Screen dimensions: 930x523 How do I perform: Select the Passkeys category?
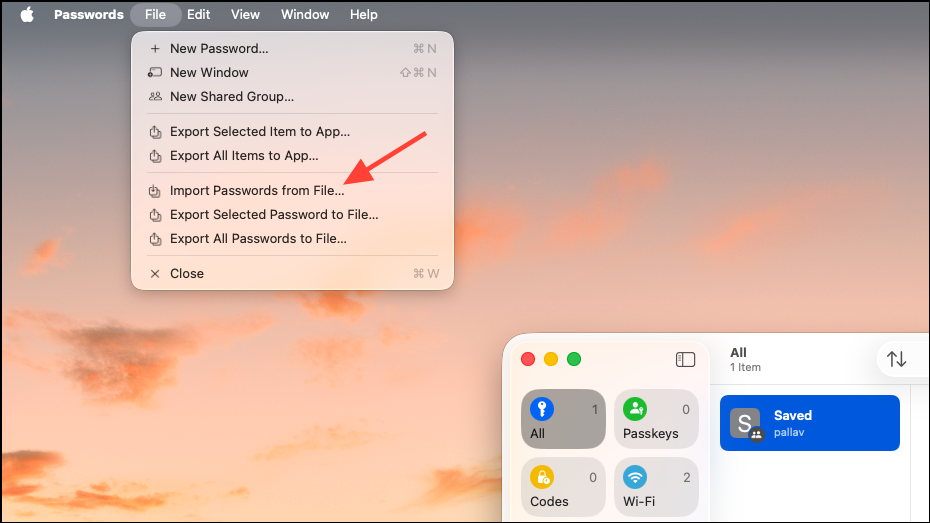point(656,419)
